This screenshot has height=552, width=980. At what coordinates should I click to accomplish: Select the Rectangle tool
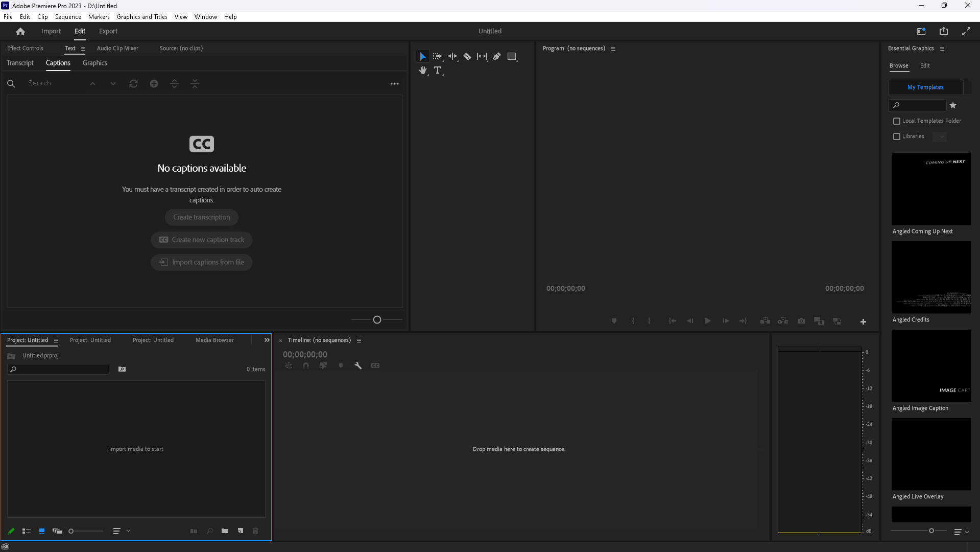click(x=512, y=57)
